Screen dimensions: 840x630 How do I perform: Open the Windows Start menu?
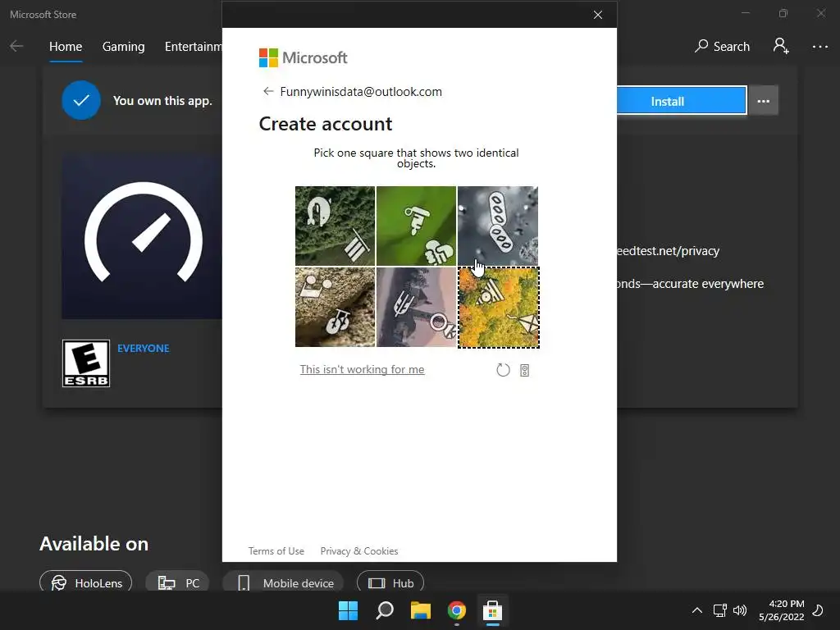click(348, 610)
